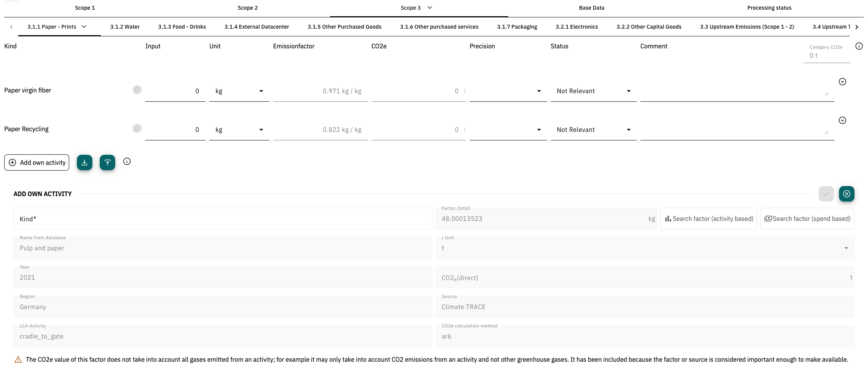Viewport: 868px width, 371px height.
Task: Switch to the Scope 1 tab
Action: click(85, 8)
